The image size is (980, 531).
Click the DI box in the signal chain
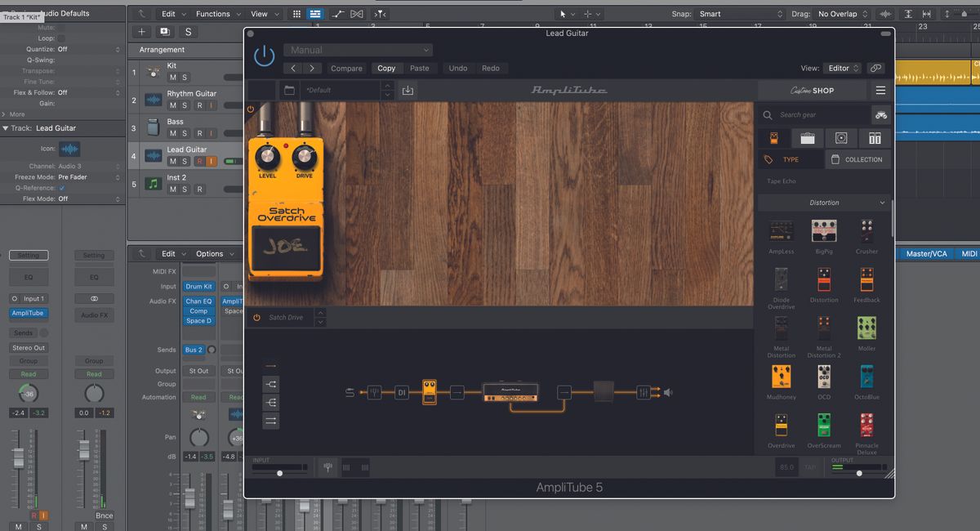point(401,392)
